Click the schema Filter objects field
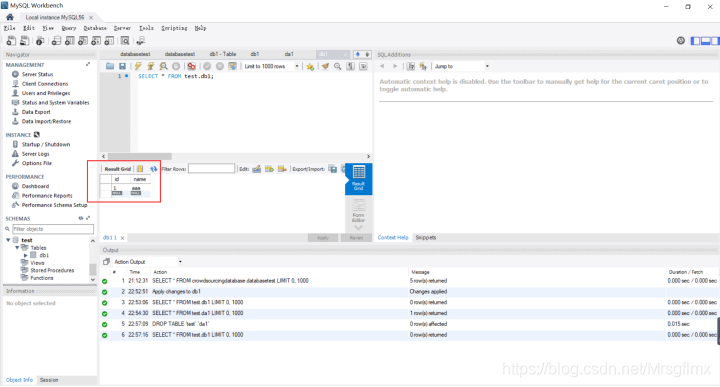This screenshot has width=720, height=387. pos(53,229)
